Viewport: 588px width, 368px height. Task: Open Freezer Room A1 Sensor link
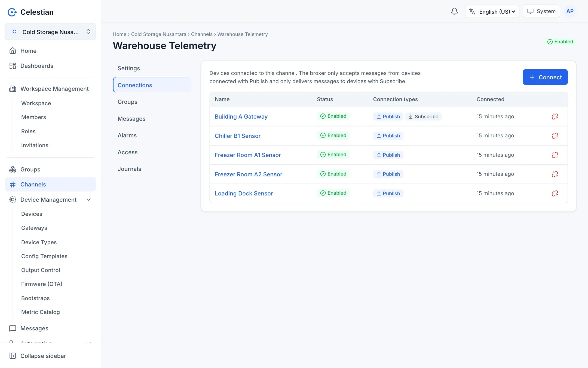248,155
